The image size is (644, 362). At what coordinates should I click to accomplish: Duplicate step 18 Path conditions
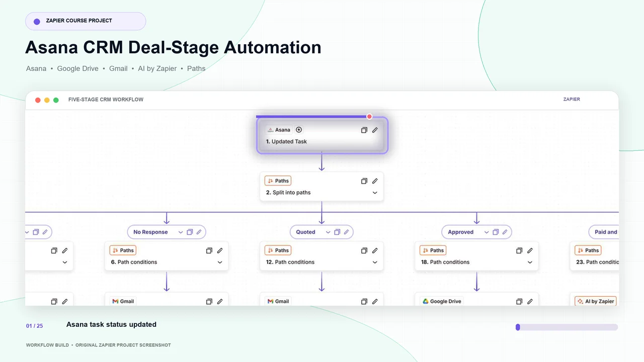pyautogui.click(x=519, y=250)
